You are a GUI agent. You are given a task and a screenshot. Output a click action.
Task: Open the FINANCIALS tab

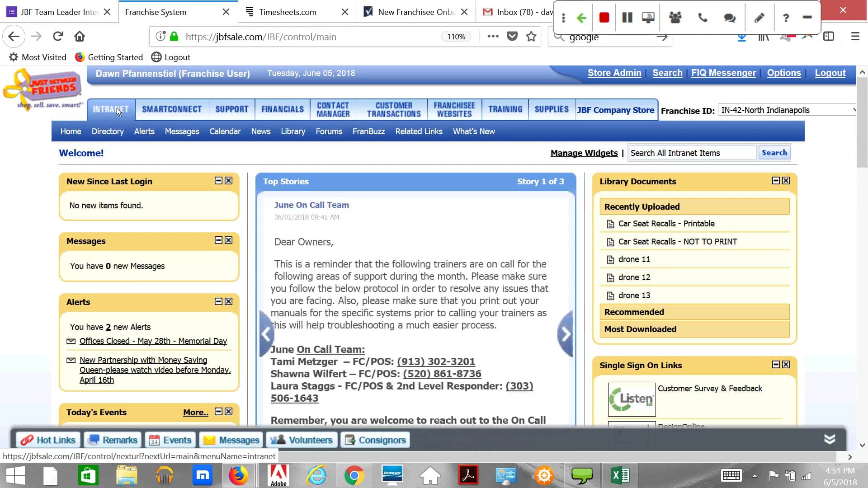pyautogui.click(x=282, y=109)
